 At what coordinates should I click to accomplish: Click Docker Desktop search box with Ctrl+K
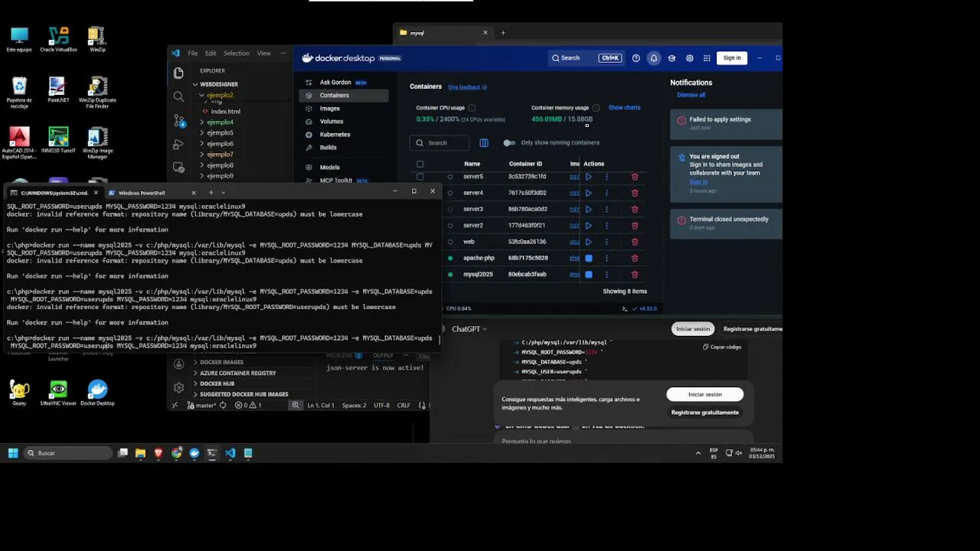tap(586, 58)
